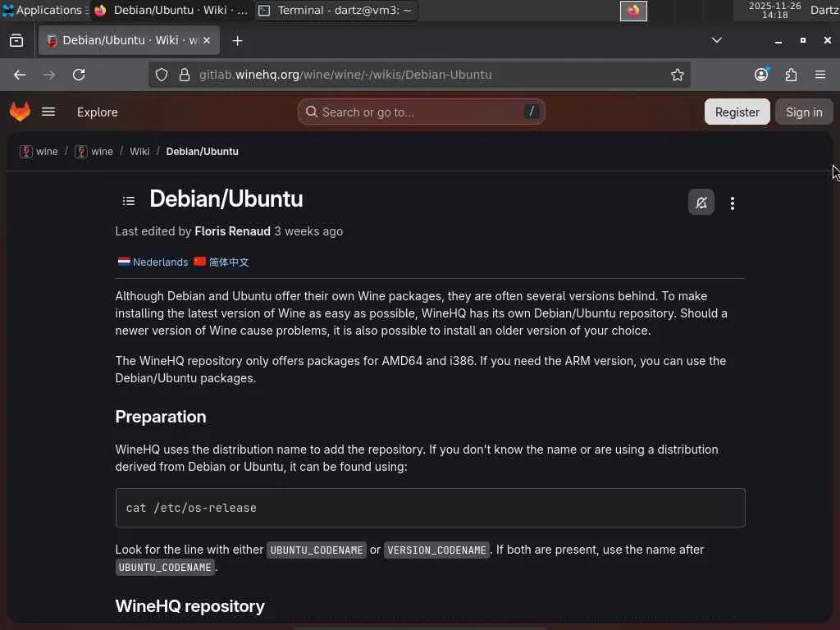Bookmark this page with the star icon
The height and width of the screenshot is (630, 840).
[x=677, y=75]
